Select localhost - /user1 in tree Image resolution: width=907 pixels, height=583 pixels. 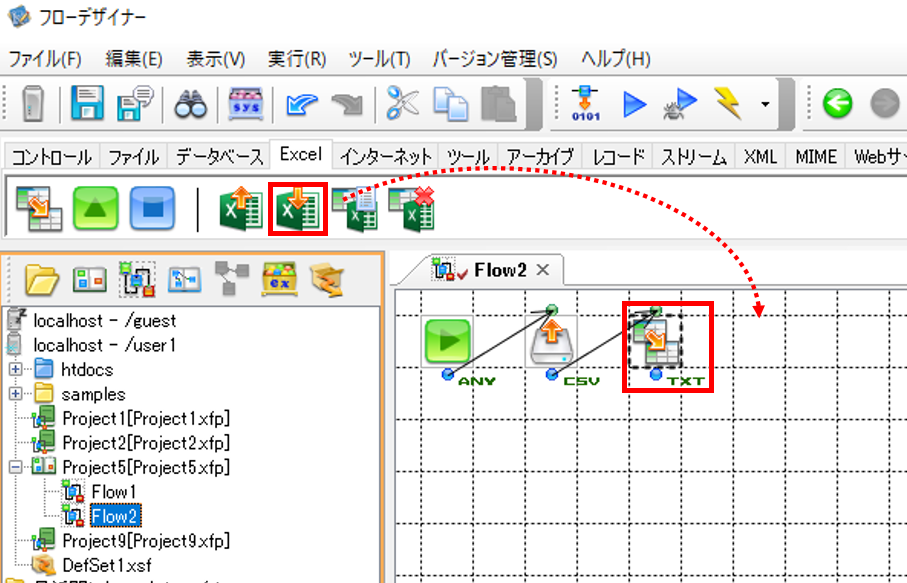105,345
